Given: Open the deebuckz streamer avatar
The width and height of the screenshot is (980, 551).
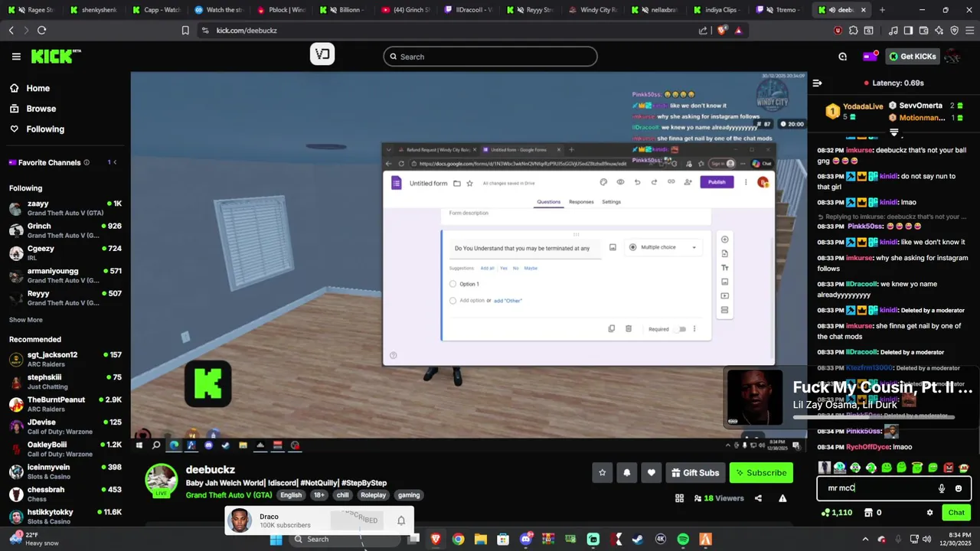Looking at the screenshot, I should pos(162,481).
